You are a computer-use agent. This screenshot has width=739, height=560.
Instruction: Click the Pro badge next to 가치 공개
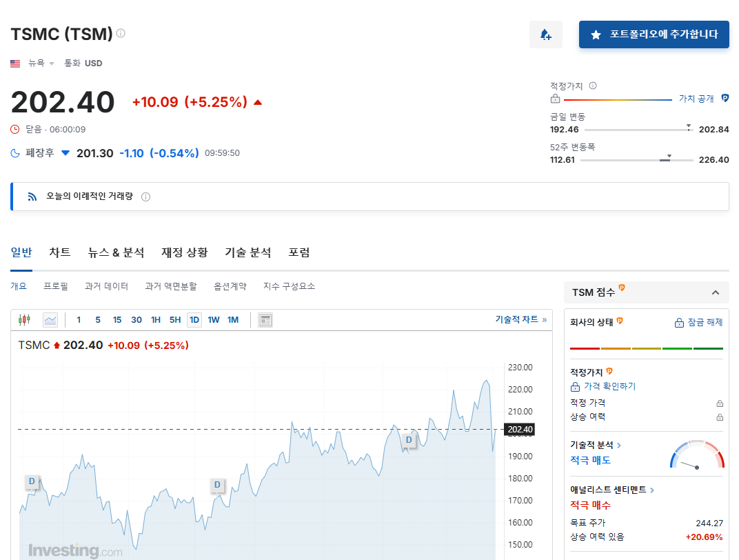click(725, 99)
